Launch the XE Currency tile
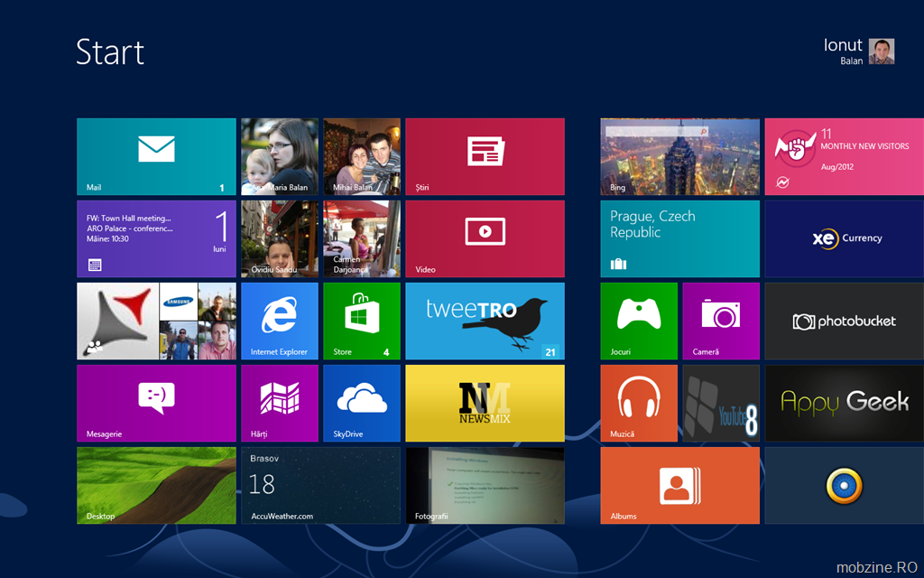The width and height of the screenshot is (924, 578). (845, 238)
